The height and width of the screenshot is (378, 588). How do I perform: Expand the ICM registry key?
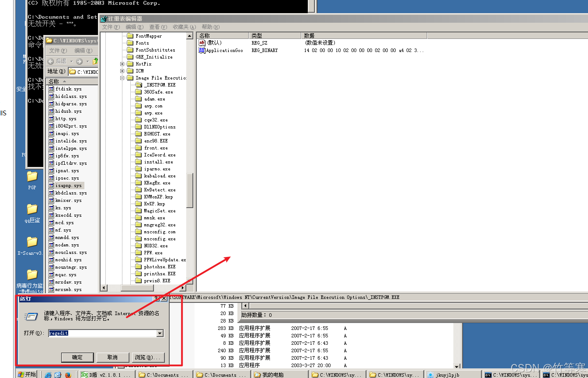(122, 71)
